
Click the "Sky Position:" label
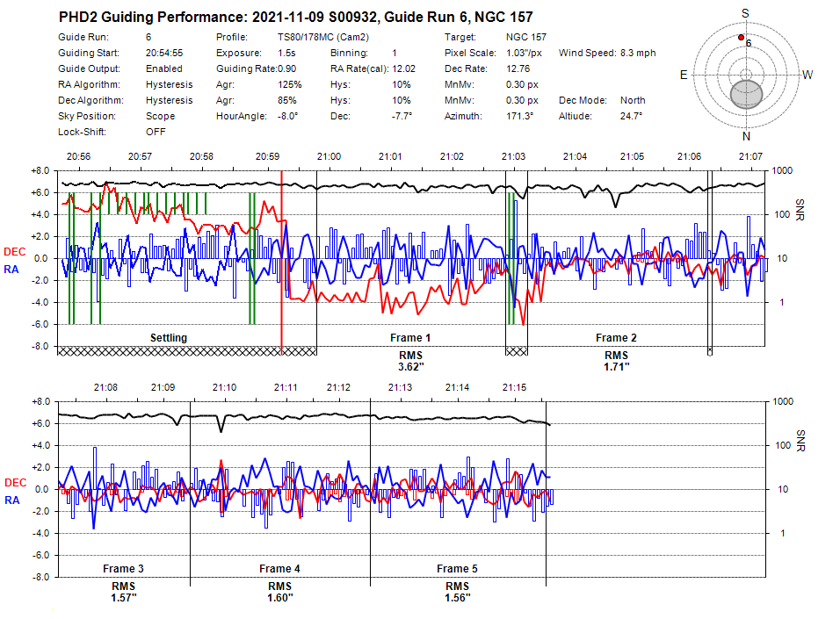[87, 116]
